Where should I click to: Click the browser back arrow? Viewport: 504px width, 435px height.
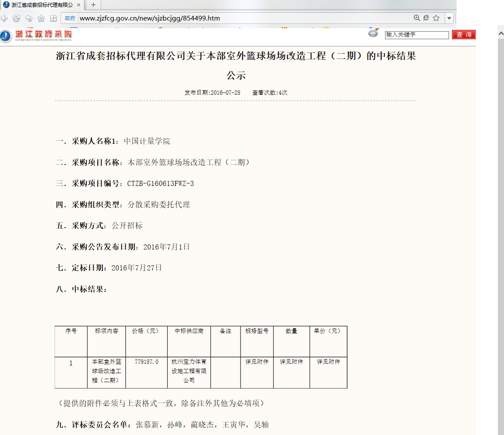[5, 18]
